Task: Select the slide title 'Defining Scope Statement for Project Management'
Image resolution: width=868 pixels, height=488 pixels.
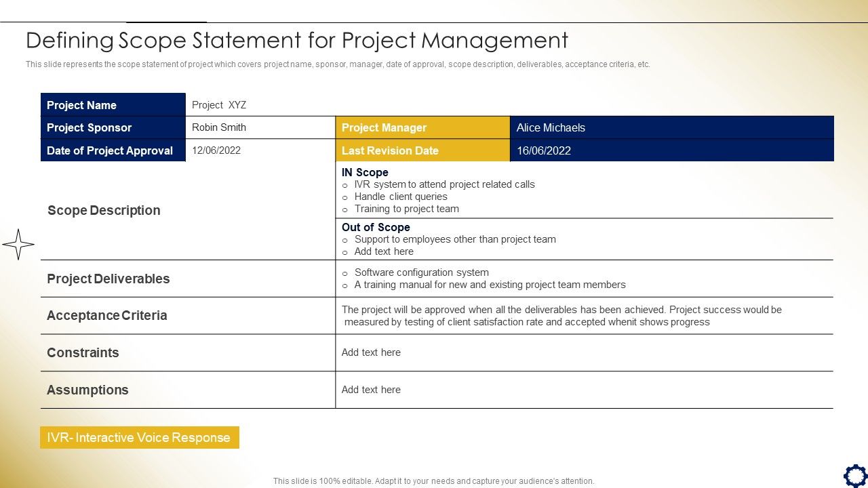Action: coord(297,41)
